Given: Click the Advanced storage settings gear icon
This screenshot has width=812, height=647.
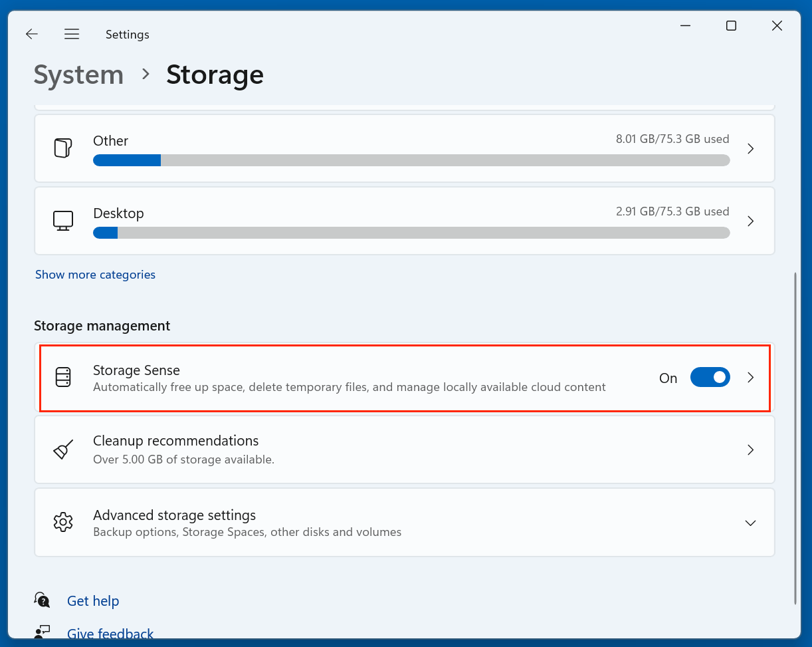Looking at the screenshot, I should coord(62,522).
